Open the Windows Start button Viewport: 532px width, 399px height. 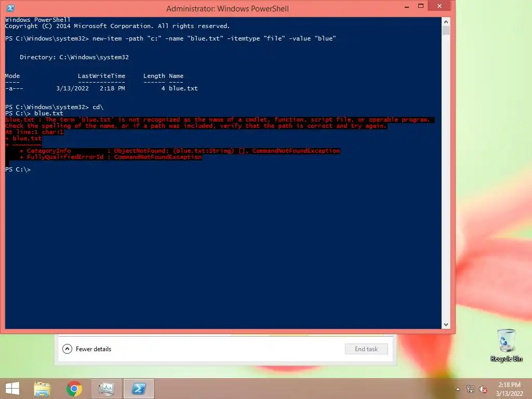tap(12, 389)
